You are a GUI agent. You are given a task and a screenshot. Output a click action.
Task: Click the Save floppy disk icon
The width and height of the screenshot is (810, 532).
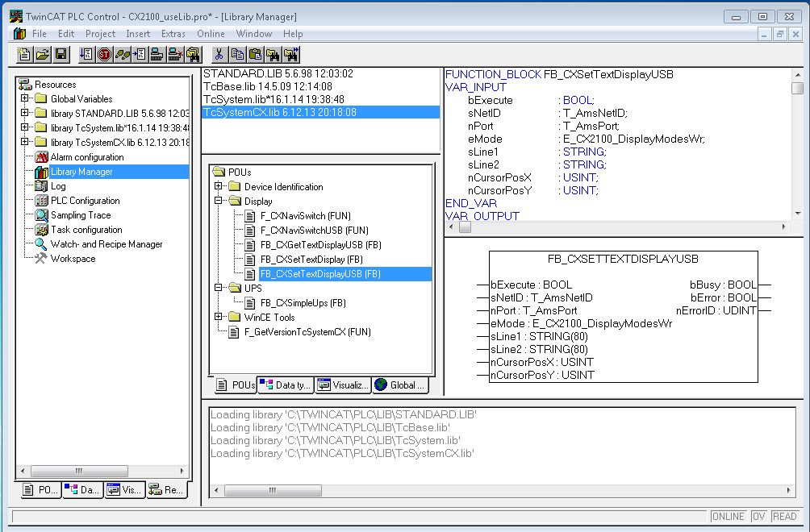[x=61, y=54]
